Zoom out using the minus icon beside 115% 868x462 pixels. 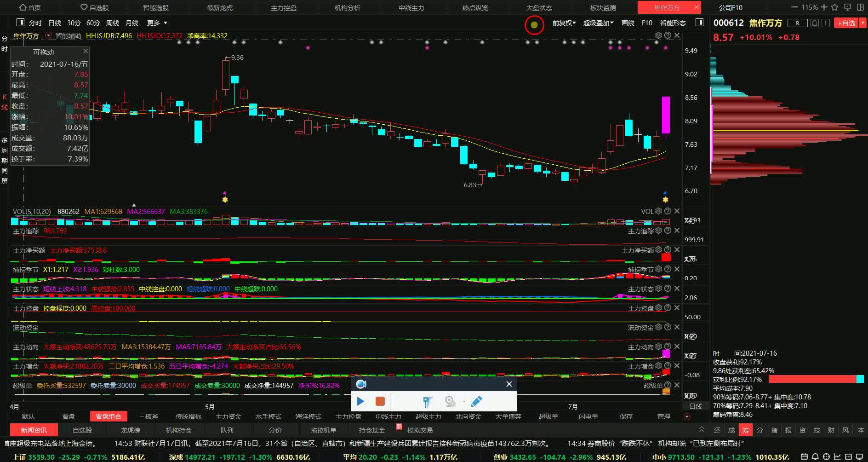[x=794, y=7]
